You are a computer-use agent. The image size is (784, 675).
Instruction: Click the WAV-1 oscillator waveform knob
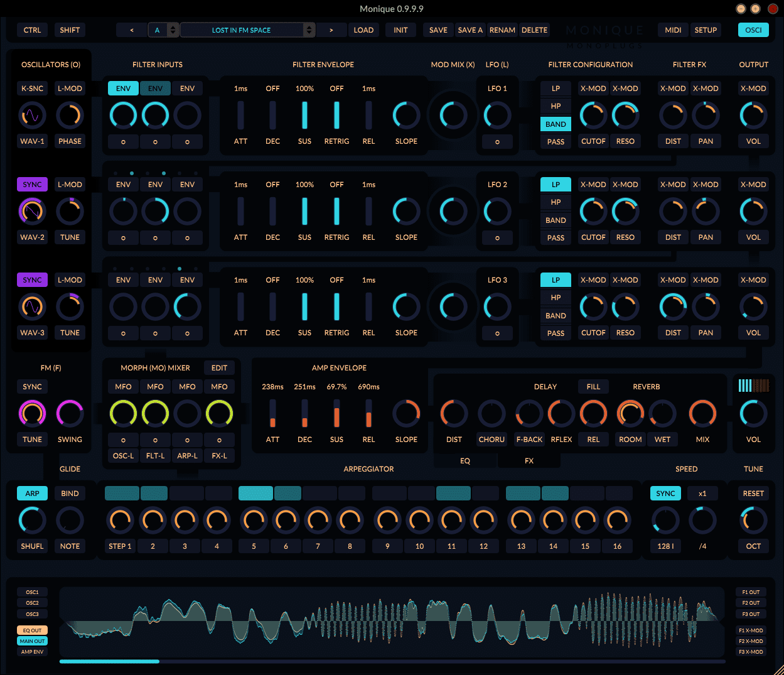coord(32,116)
